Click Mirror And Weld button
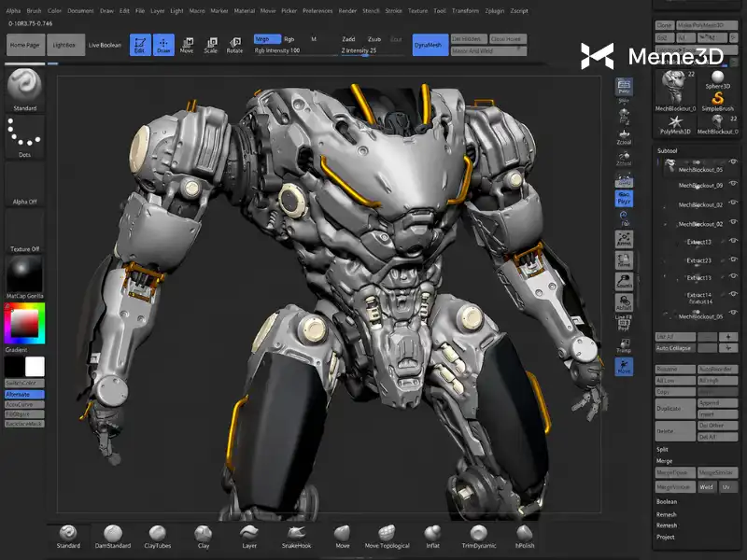The image size is (747, 560). (x=488, y=50)
